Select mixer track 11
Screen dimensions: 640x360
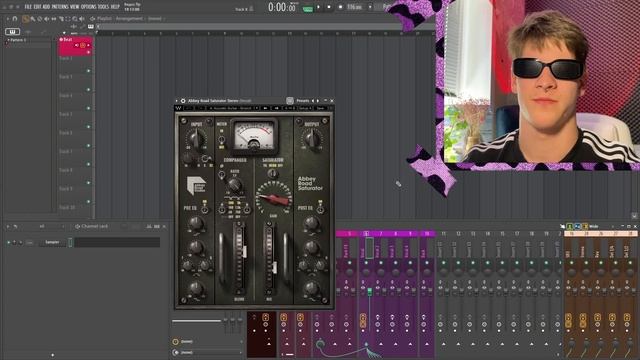(x=443, y=233)
